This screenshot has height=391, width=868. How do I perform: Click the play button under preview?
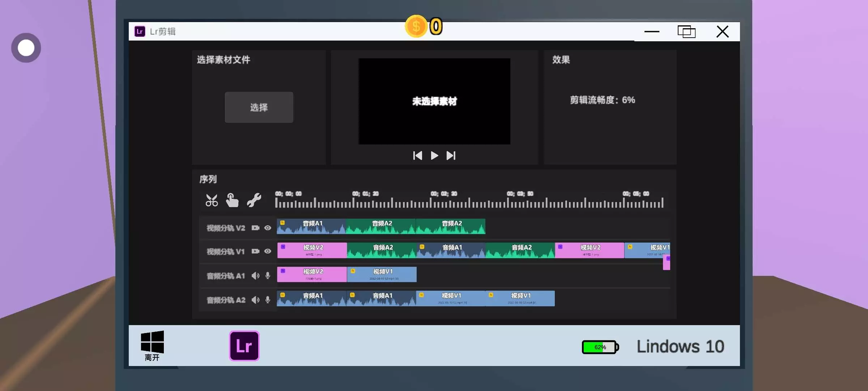pos(434,156)
